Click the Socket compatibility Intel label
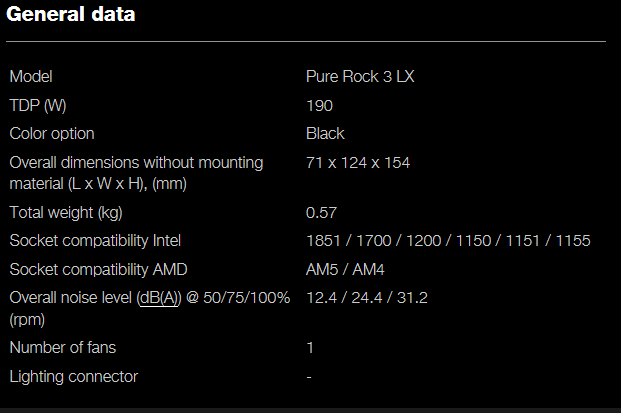621x413 pixels. point(95,241)
